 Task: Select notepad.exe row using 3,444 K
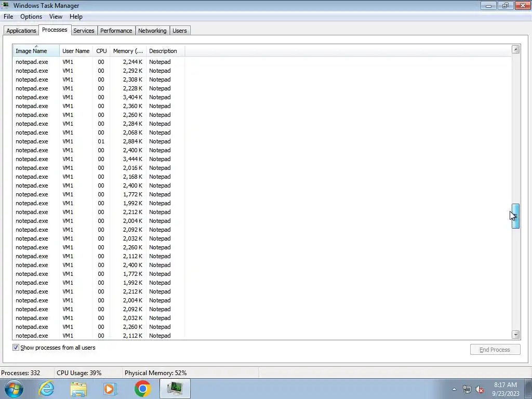click(x=99, y=159)
